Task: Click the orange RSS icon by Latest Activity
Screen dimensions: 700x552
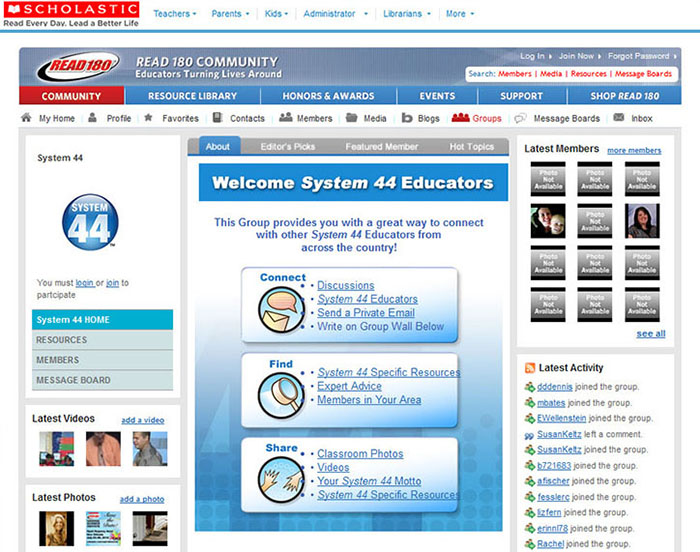Action: click(x=530, y=368)
